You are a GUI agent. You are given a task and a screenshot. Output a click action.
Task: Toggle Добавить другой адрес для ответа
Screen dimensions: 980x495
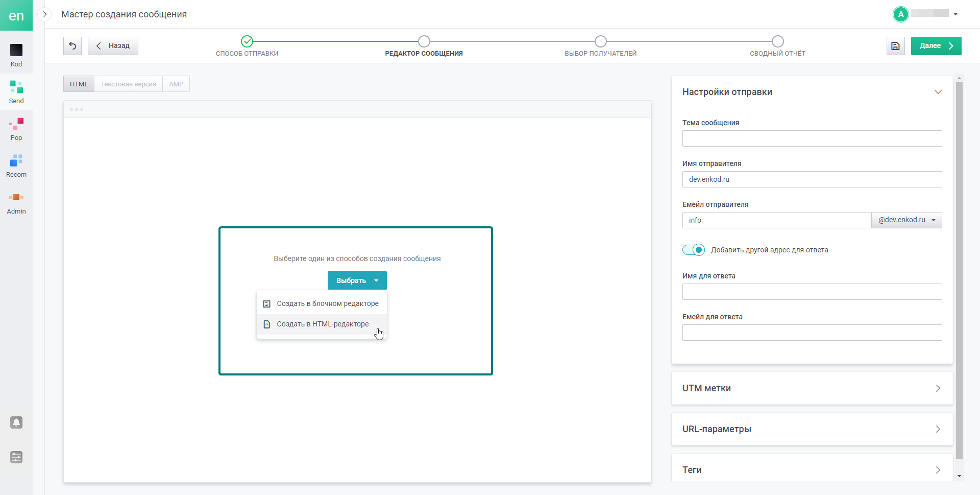click(x=694, y=250)
